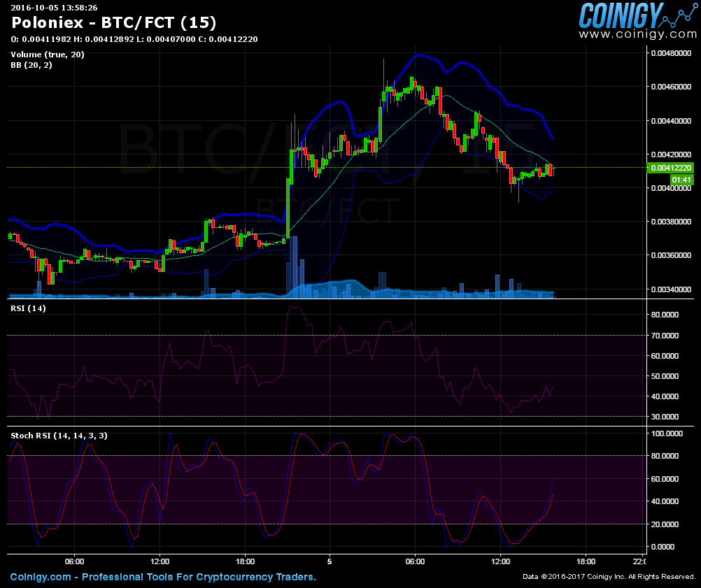
Task: Click the 0.00420000 price axis label
Action: pyautogui.click(x=672, y=155)
